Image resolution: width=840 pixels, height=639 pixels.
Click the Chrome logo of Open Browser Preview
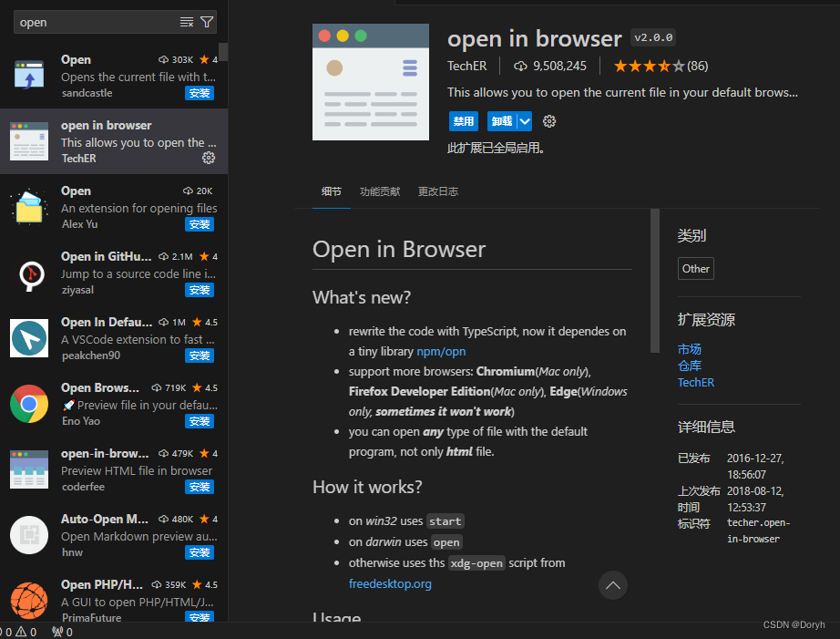pos(29,404)
